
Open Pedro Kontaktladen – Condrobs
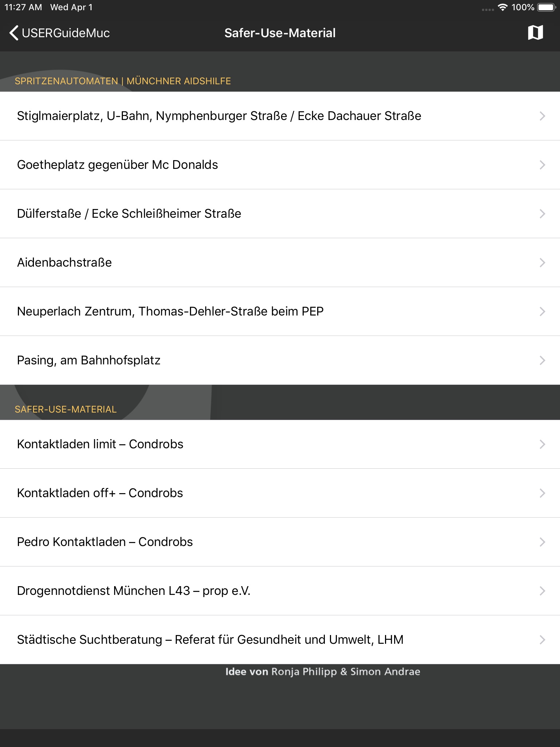pos(105,542)
